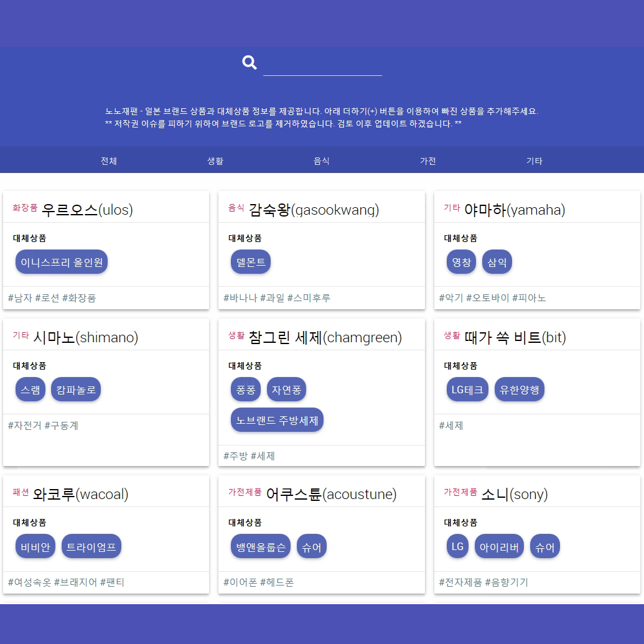
Task: Go to the 기타 tab
Action: (534, 161)
